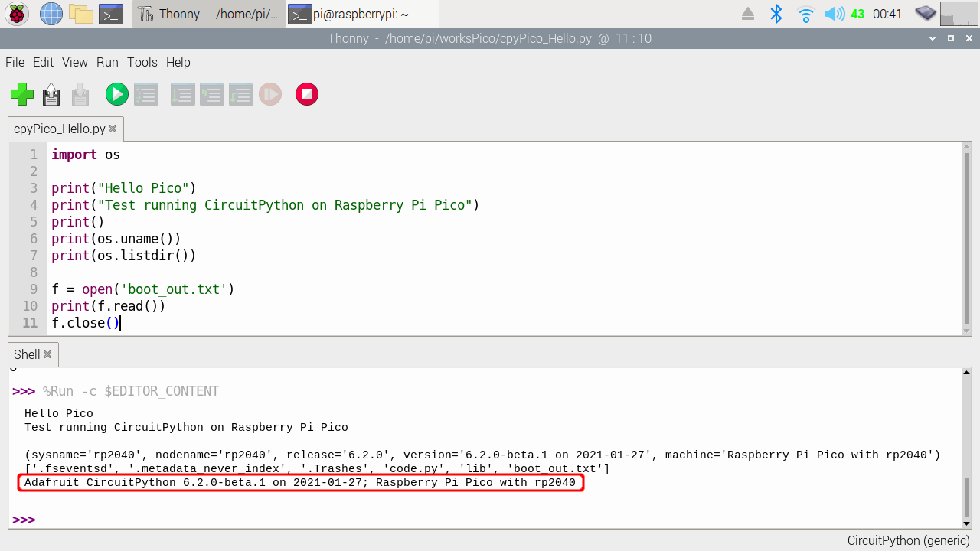
Task: Maximize the Thonny window
Action: click(x=951, y=38)
